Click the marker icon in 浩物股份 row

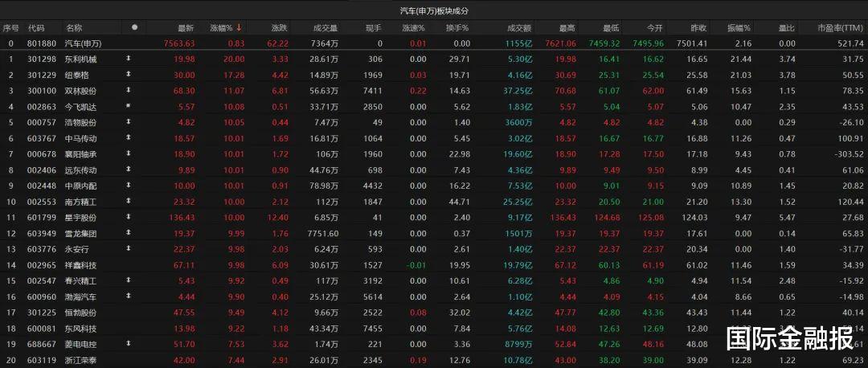pyautogui.click(x=129, y=121)
